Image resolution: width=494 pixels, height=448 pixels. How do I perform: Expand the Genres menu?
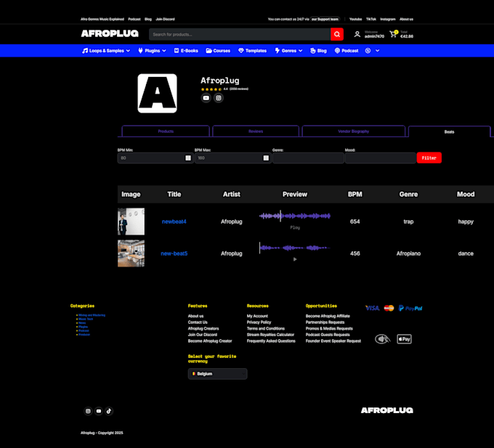pyautogui.click(x=288, y=51)
